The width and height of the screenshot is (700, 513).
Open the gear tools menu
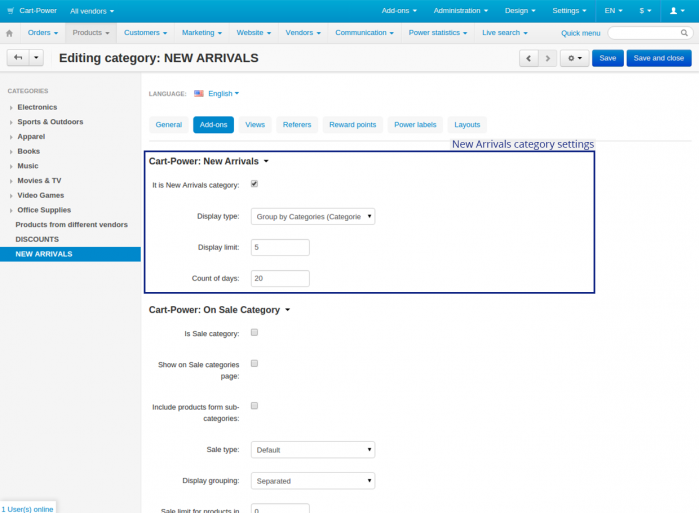click(575, 58)
